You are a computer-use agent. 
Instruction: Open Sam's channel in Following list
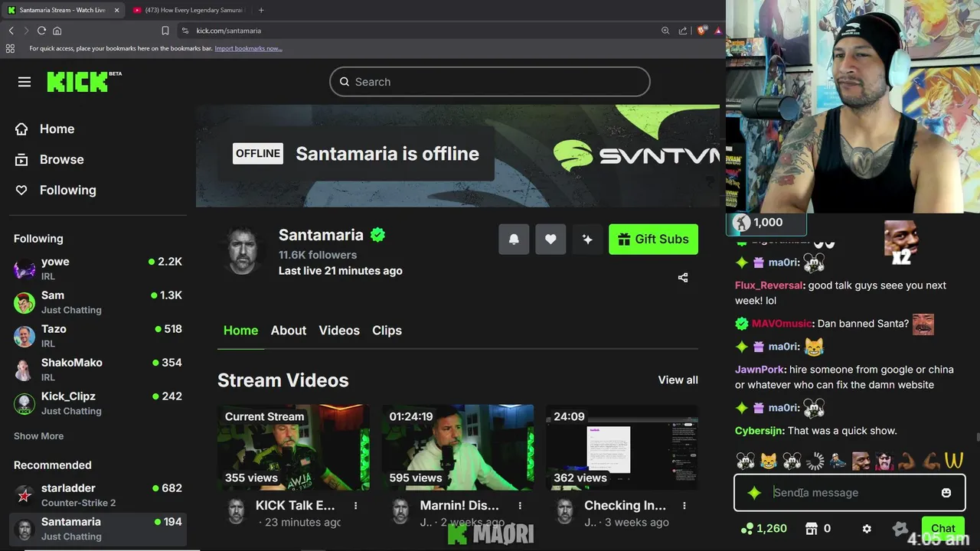coord(98,302)
